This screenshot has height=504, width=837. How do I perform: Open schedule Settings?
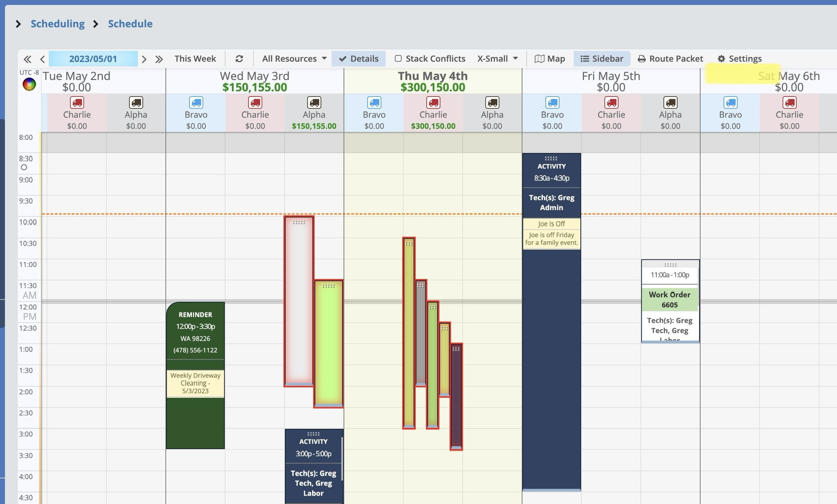(739, 59)
